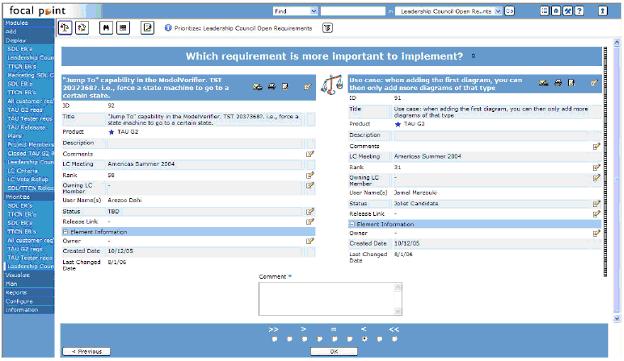This screenshot has width=624, height=361.
Task: Click the recalculate arrows toolbar icon
Action: [x=82, y=28]
